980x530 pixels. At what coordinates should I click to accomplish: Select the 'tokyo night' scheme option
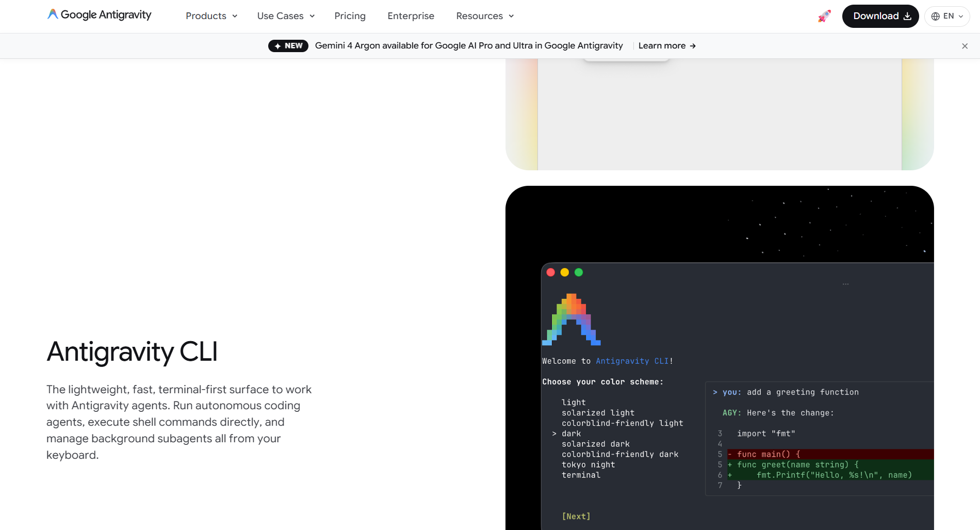tap(589, 464)
